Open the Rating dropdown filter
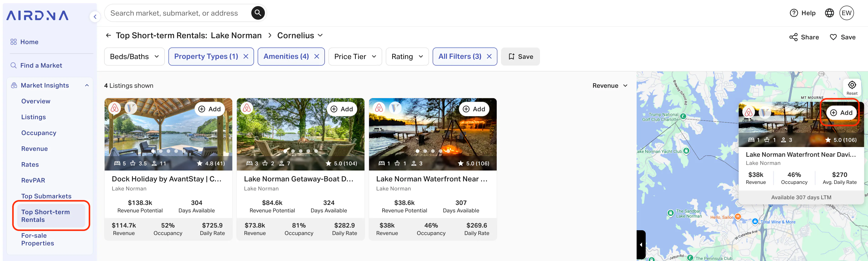Image resolution: width=868 pixels, height=261 pixels. click(x=407, y=57)
